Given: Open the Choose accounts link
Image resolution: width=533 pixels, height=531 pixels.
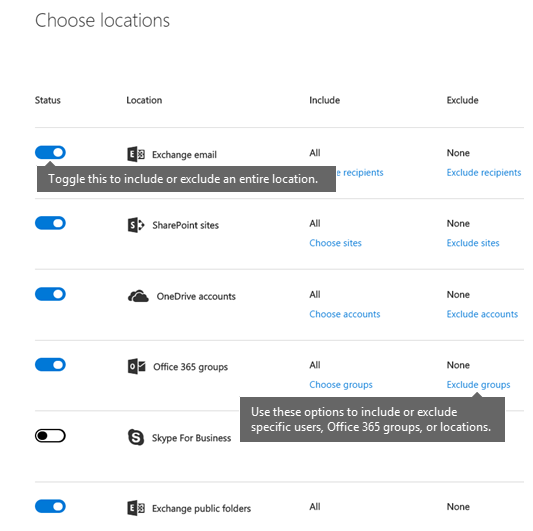Looking at the screenshot, I should coord(345,314).
